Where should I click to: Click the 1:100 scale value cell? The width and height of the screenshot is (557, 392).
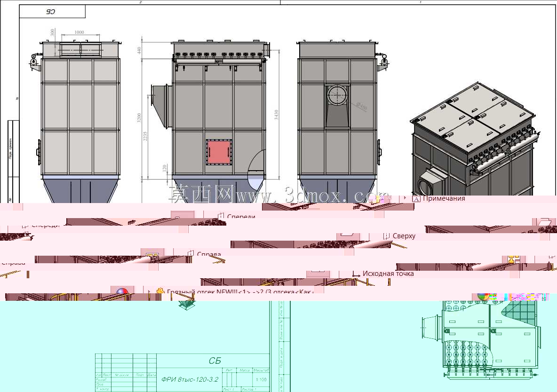pyautogui.click(x=261, y=380)
